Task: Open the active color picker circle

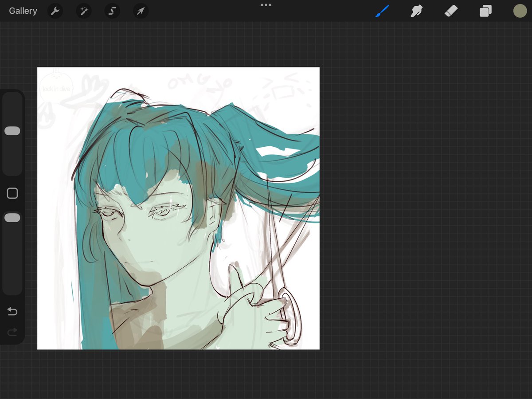Action: (520, 11)
